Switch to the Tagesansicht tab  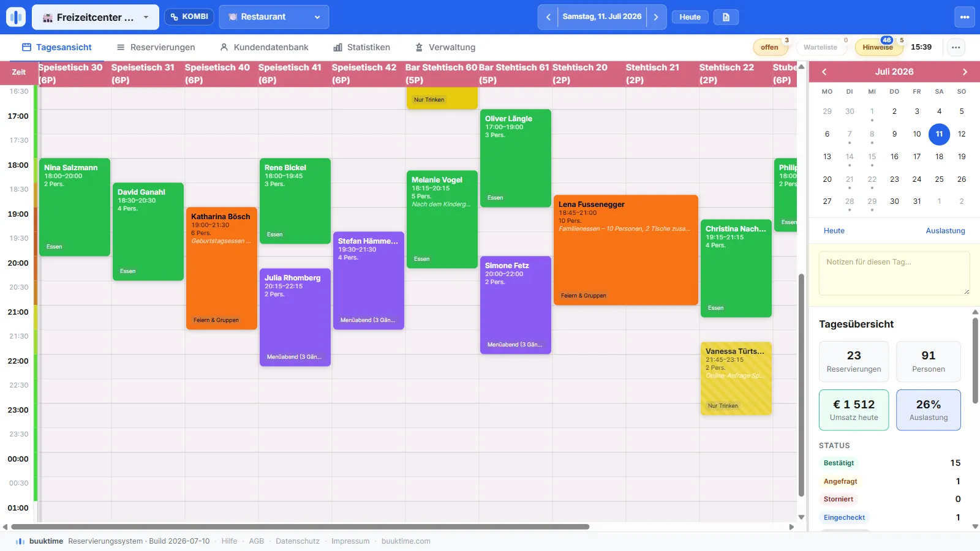click(x=56, y=47)
